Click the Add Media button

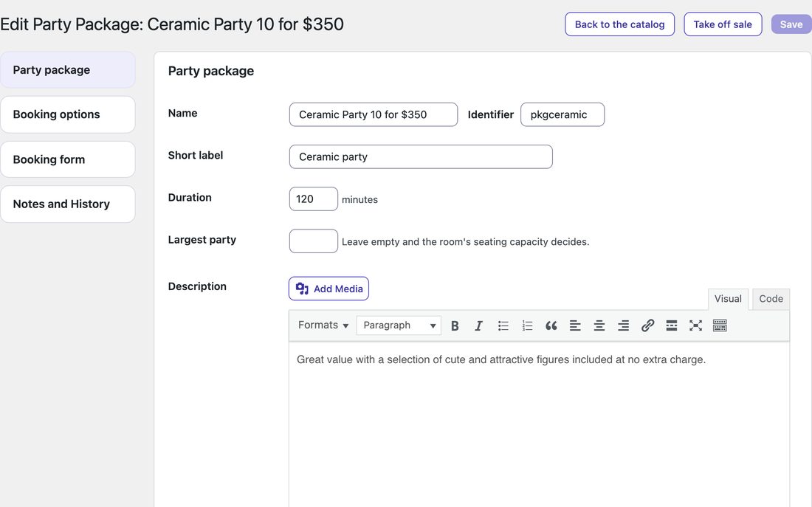click(x=328, y=289)
